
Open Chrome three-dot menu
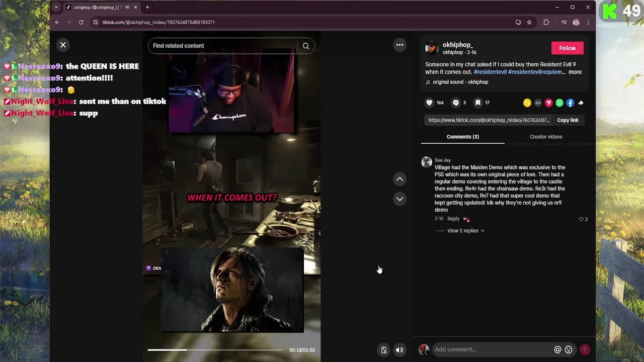click(x=588, y=22)
